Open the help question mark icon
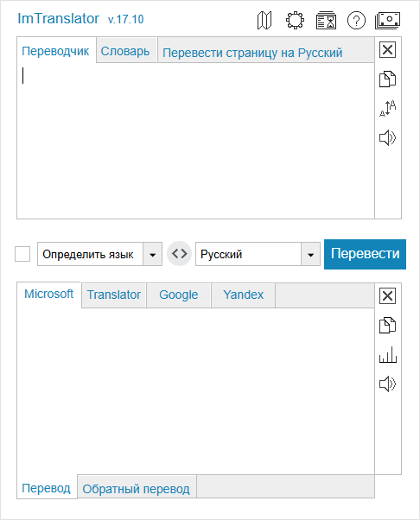420x520 pixels. pyautogui.click(x=356, y=21)
